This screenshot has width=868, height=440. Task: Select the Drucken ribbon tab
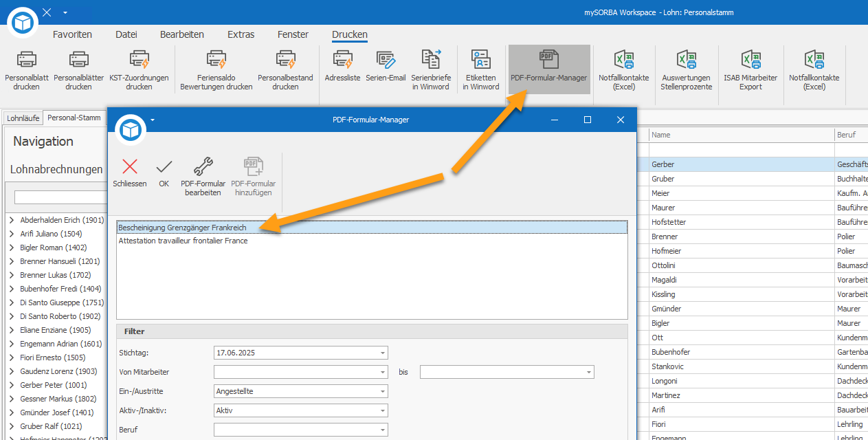click(350, 34)
